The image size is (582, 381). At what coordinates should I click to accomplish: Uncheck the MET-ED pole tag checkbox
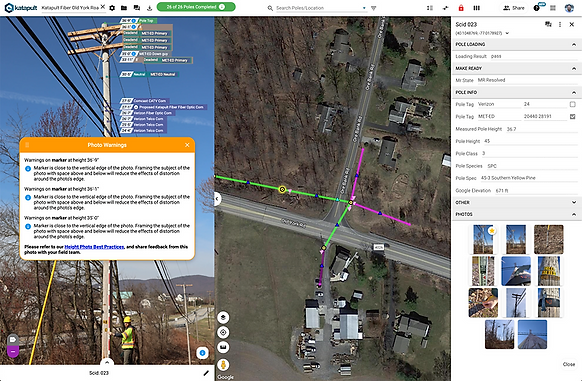tap(572, 117)
